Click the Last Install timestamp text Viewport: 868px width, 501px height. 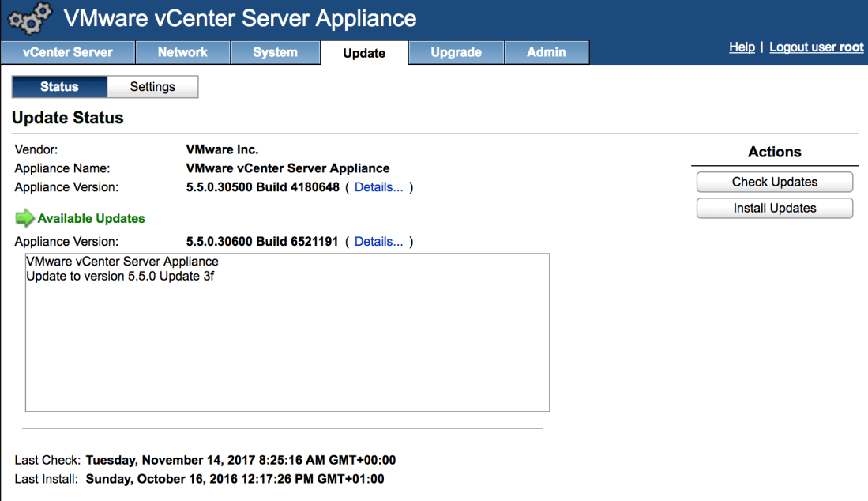pyautogui.click(x=235, y=479)
